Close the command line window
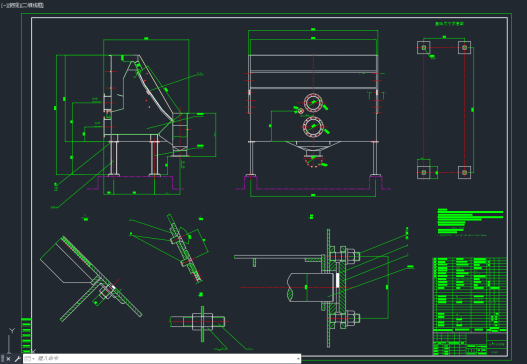Screen dimensions: 527x364 coord(8,359)
